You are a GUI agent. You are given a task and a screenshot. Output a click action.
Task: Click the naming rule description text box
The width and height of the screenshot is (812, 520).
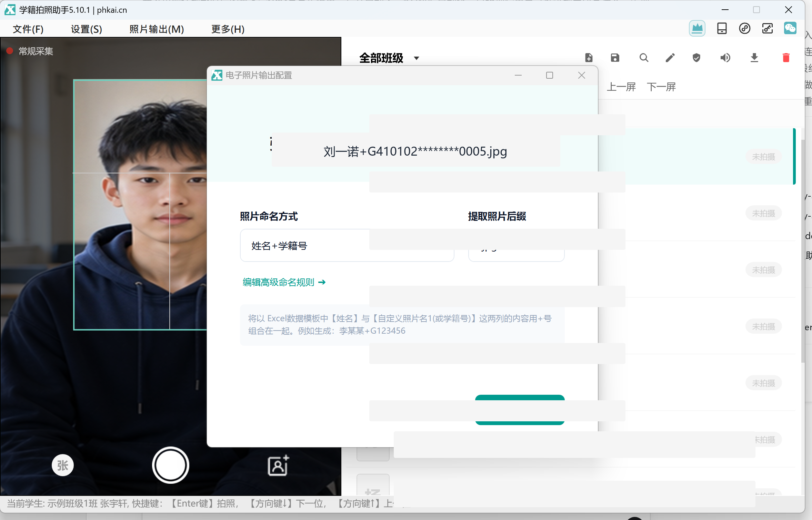(x=402, y=325)
